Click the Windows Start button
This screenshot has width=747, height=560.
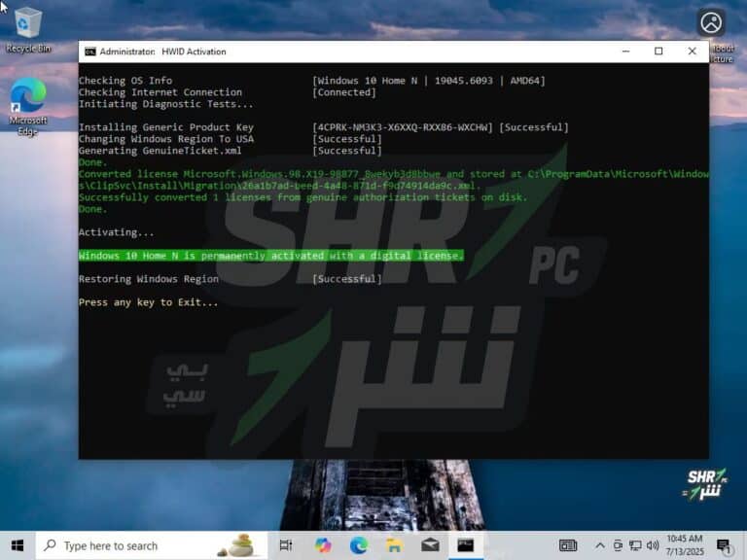pyautogui.click(x=17, y=545)
